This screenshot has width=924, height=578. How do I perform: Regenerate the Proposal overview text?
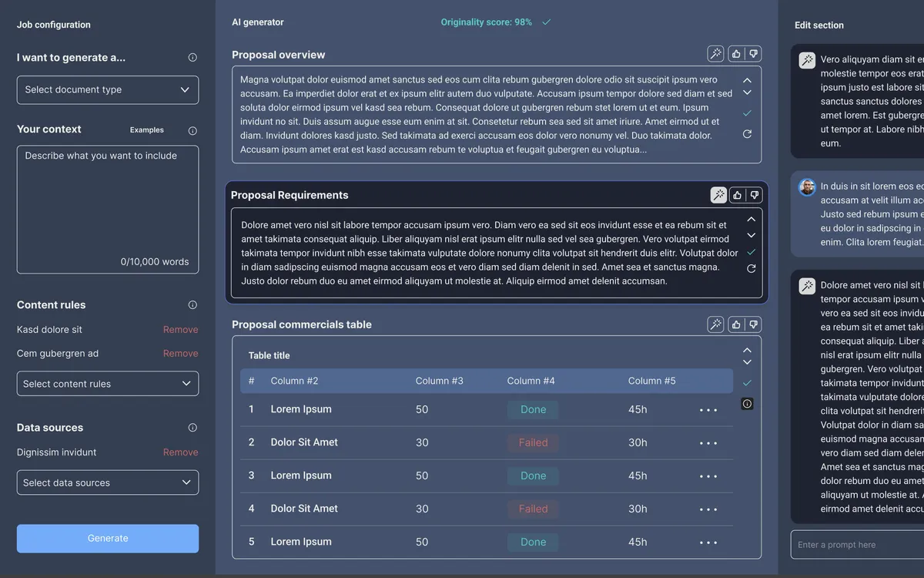tap(747, 134)
